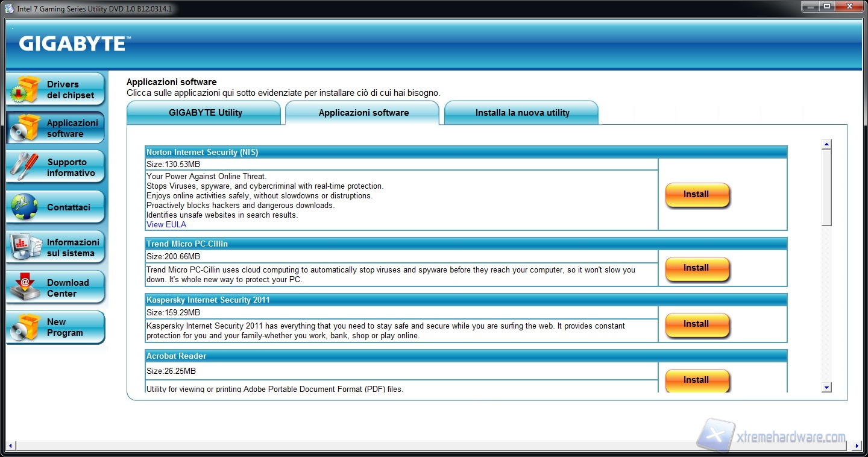Click the scroll down arrow in software list
868x457 pixels.
click(826, 388)
